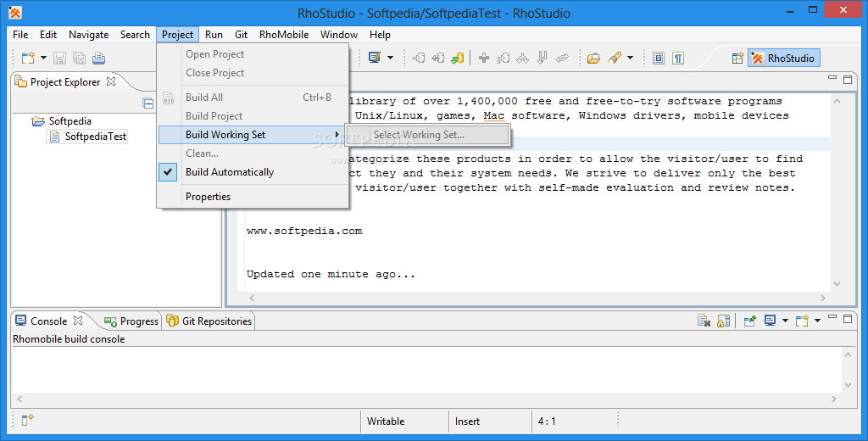Click the Open Console icon
This screenshot has width=868, height=441.
[x=802, y=321]
